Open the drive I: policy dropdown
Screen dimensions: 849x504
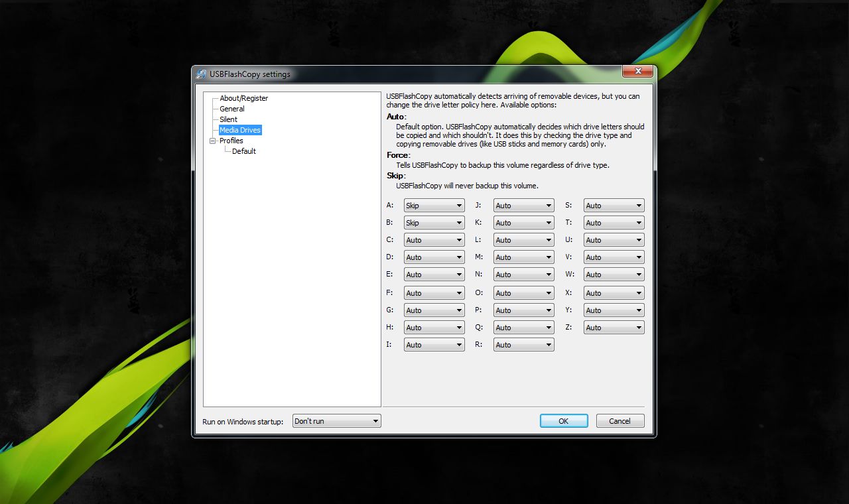point(434,345)
